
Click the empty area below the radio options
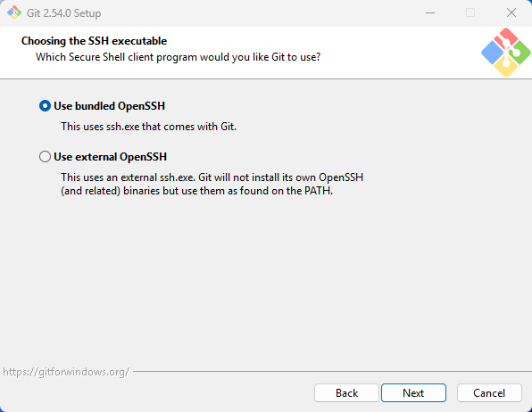266,278
